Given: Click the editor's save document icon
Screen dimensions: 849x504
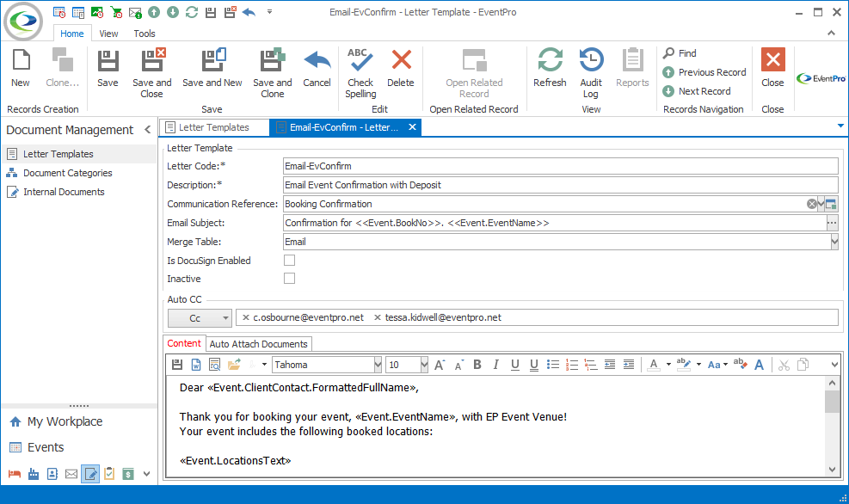Looking at the screenshot, I should pos(177,365).
